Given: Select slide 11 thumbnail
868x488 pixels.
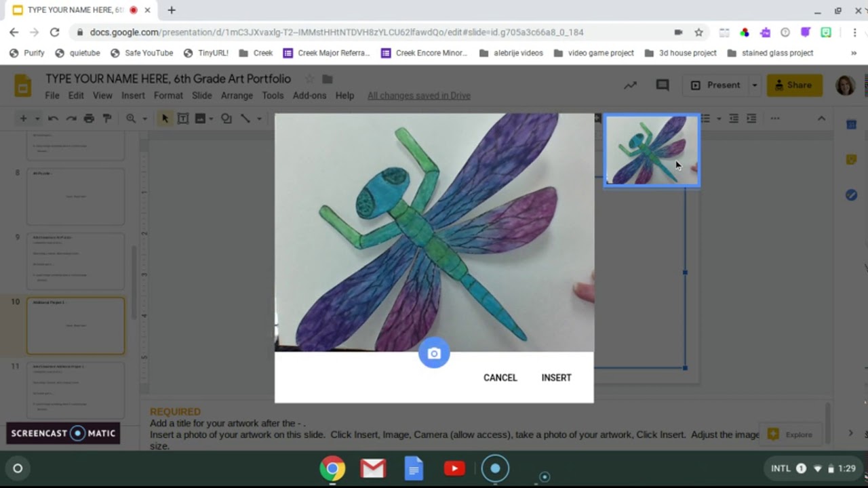Looking at the screenshot, I should pyautogui.click(x=75, y=390).
